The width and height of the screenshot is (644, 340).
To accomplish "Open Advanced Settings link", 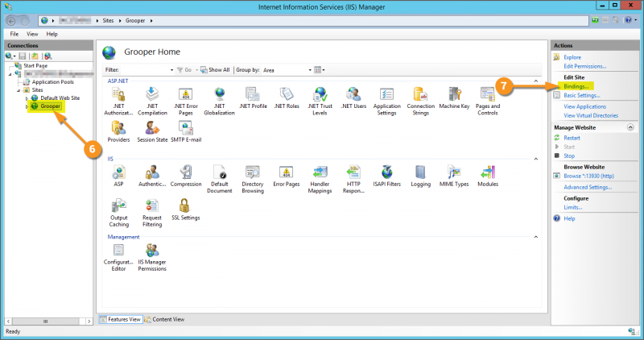I will [588, 187].
